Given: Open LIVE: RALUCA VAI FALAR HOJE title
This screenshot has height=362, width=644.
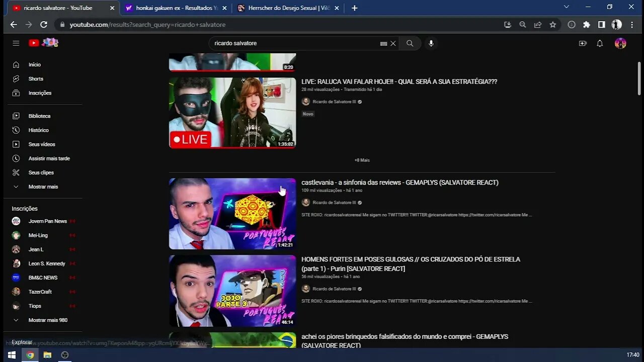Looking at the screenshot, I should click(399, 81).
